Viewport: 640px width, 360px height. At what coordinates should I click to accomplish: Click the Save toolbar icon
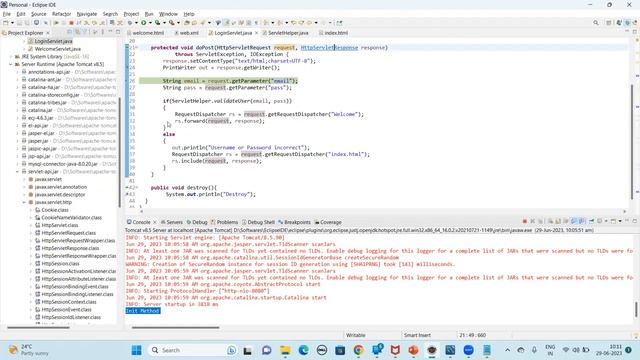(x=20, y=23)
